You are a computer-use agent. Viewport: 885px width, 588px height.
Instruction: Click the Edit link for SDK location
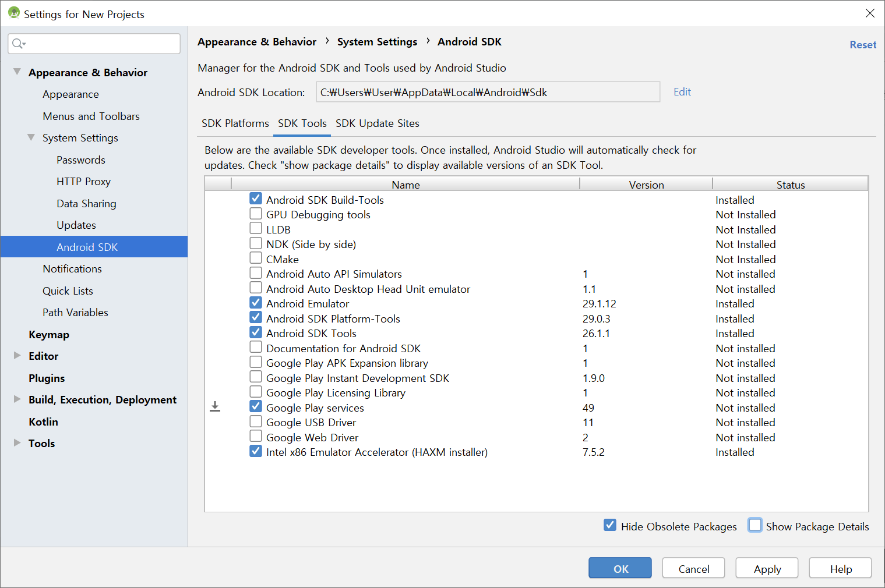(682, 92)
